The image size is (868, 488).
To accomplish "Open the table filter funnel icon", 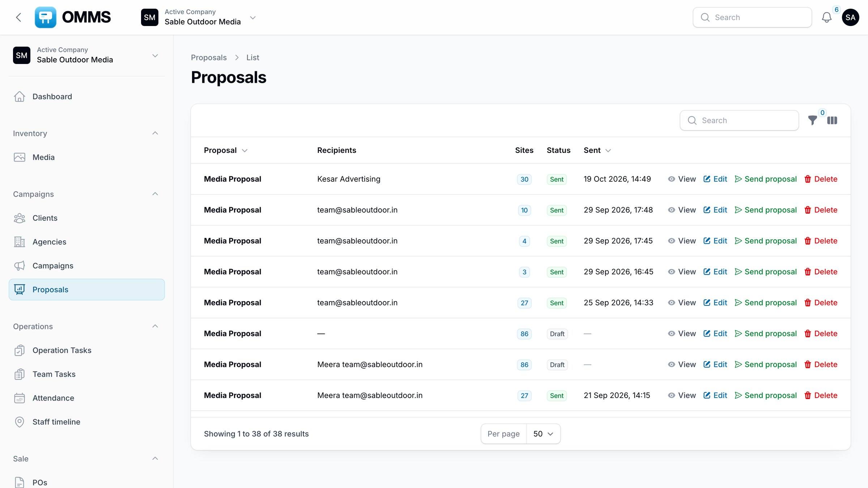I will pos(812,120).
